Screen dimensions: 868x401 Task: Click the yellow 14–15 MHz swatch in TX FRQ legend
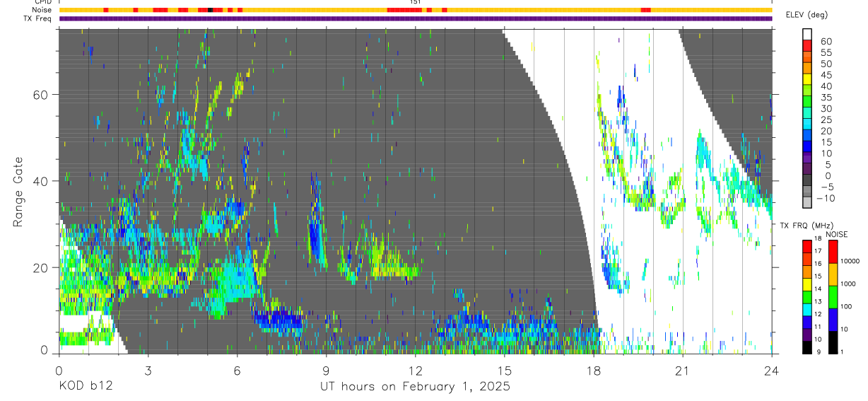[x=807, y=284]
